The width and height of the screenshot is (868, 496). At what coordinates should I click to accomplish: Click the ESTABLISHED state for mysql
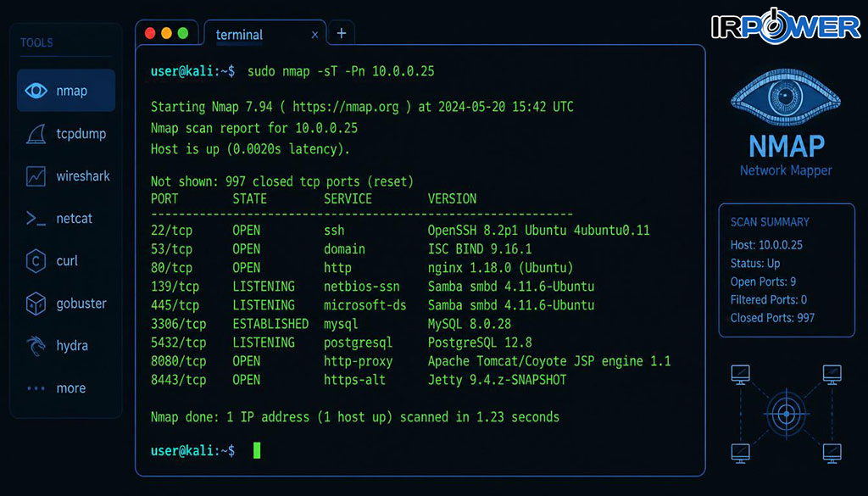tap(270, 324)
